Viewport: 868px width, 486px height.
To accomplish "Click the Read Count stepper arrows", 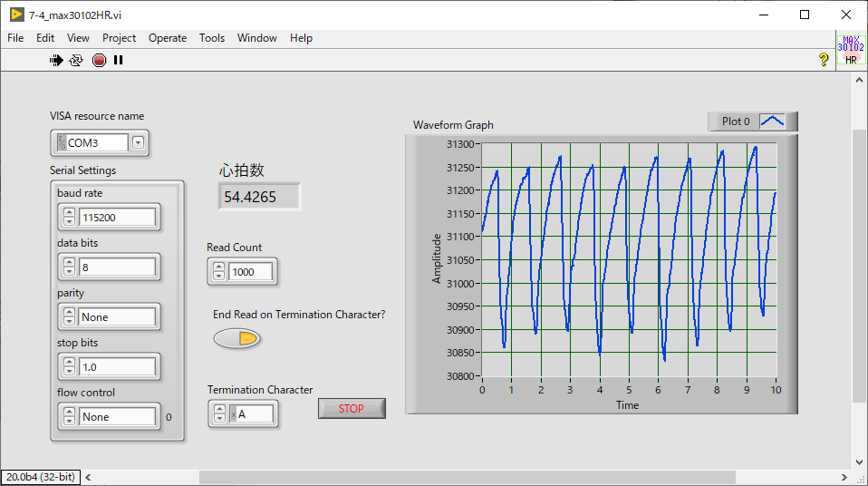I will [218, 271].
